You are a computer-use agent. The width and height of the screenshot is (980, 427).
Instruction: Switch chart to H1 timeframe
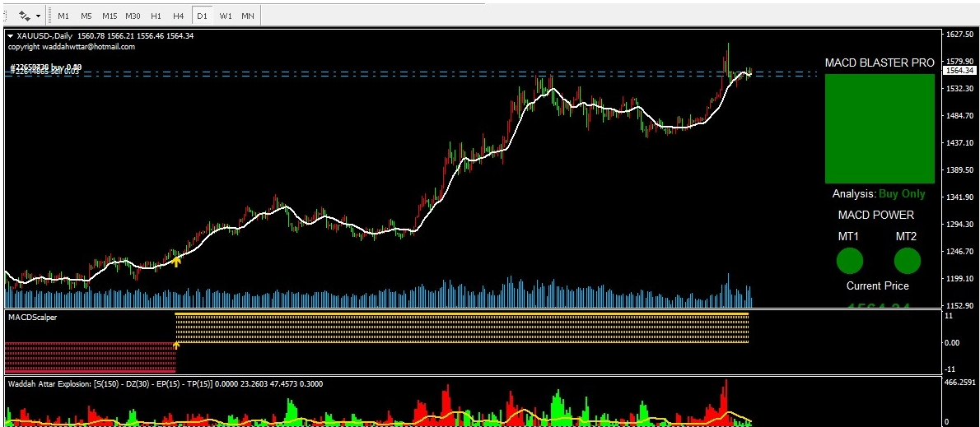point(156,16)
